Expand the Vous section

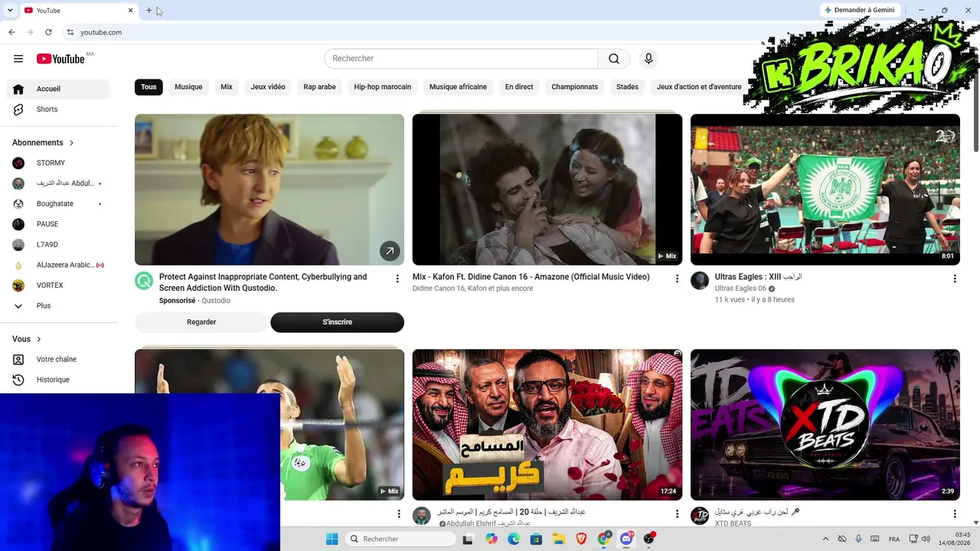point(27,339)
